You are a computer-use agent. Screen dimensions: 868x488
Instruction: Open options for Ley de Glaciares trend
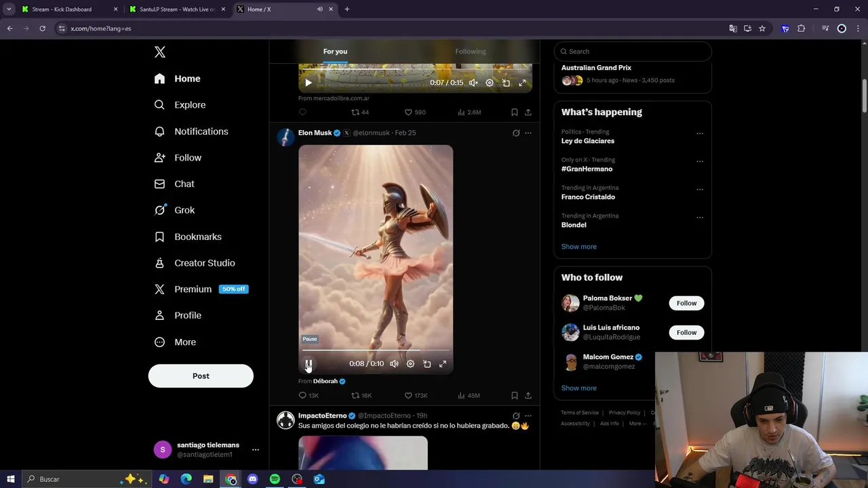coord(700,134)
